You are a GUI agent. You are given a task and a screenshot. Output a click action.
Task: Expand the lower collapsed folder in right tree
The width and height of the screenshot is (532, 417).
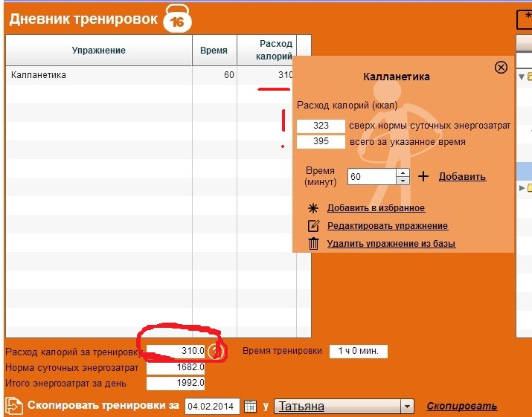[522, 187]
